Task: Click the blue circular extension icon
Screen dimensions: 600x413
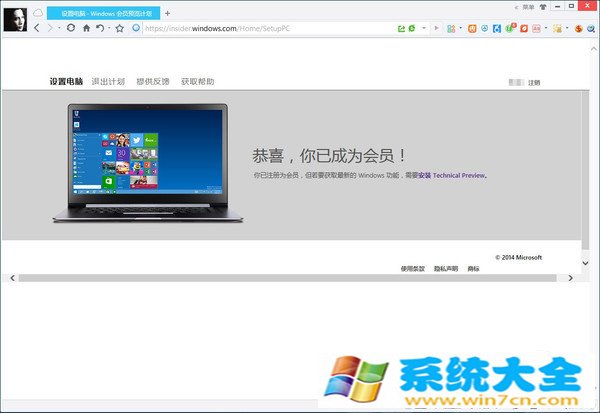Action: pyautogui.click(x=484, y=28)
